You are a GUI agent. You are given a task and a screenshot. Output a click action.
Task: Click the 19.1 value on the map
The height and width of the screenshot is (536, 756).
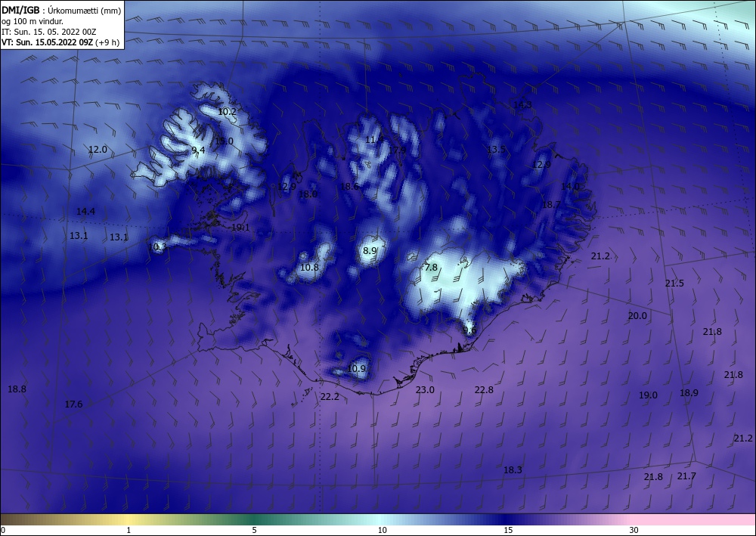240,227
